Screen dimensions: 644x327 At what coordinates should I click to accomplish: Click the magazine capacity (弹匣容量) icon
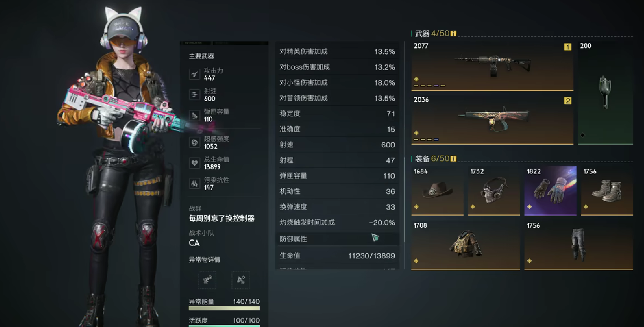195,115
